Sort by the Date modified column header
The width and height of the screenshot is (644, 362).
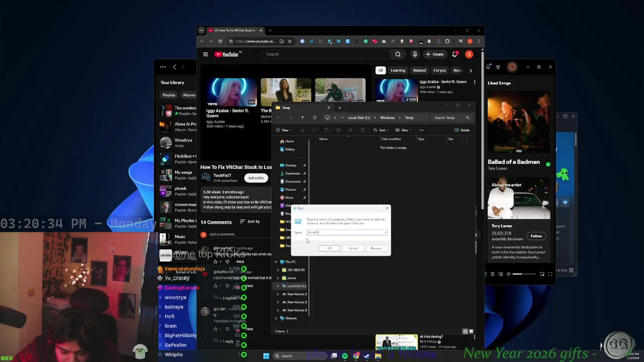tap(391, 139)
